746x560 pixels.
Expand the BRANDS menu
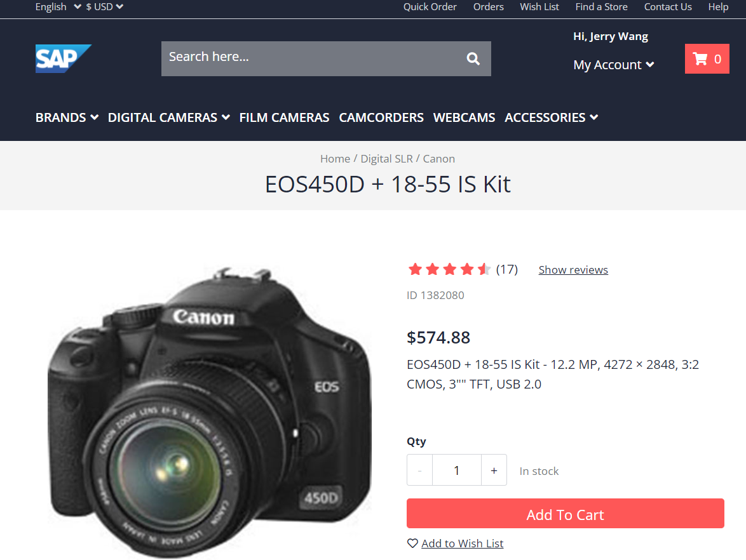point(67,117)
